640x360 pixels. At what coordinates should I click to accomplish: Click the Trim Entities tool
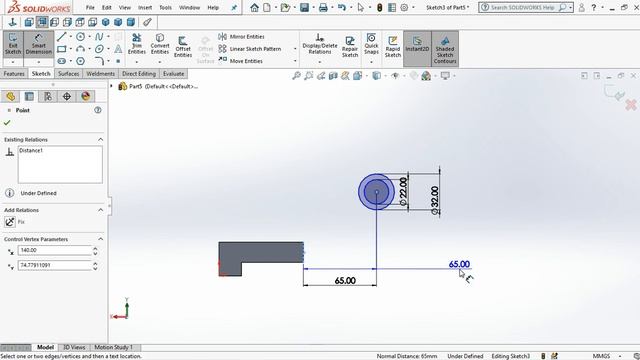(137, 44)
